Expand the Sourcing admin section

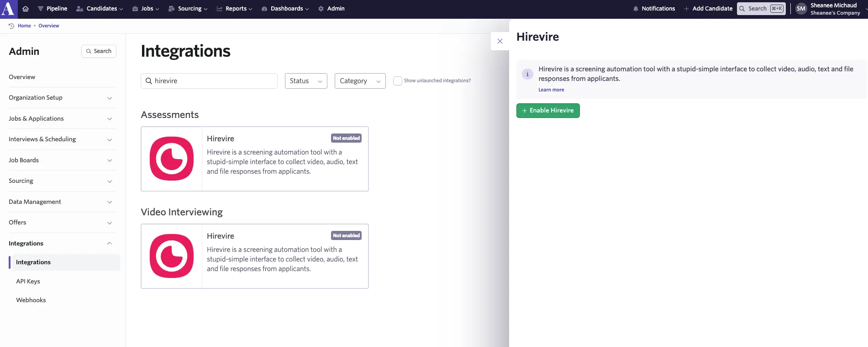pyautogui.click(x=62, y=181)
